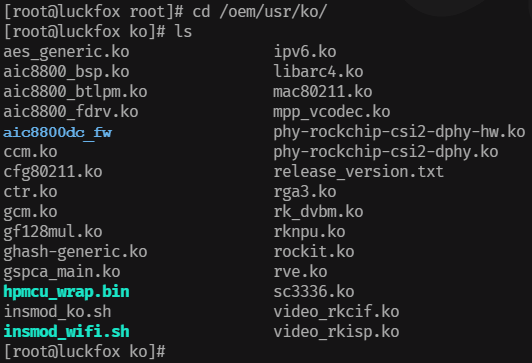Click the phy-rockchip-csi2-dphy-hw.ko entry
Image resolution: width=532 pixels, height=363 pixels.
(399, 132)
